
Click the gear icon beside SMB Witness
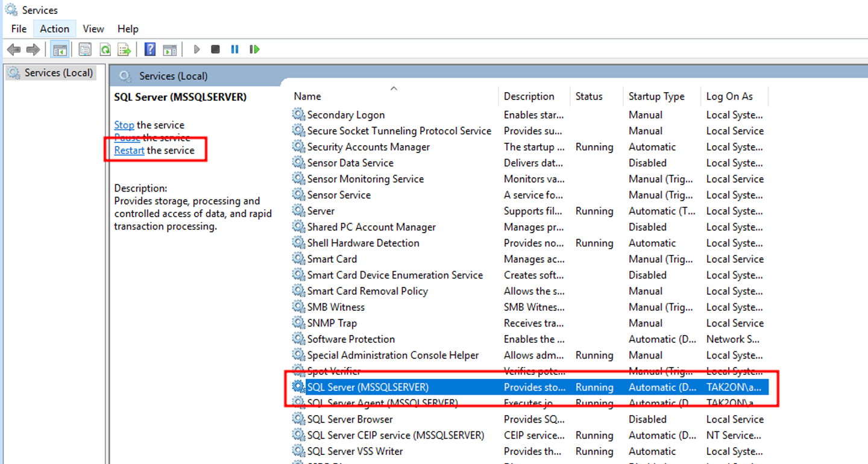coord(298,307)
